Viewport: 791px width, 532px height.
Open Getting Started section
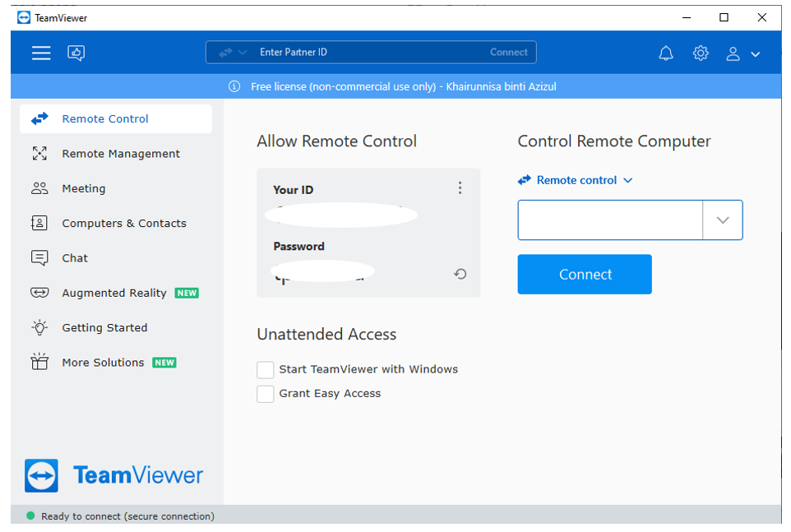coord(115,328)
